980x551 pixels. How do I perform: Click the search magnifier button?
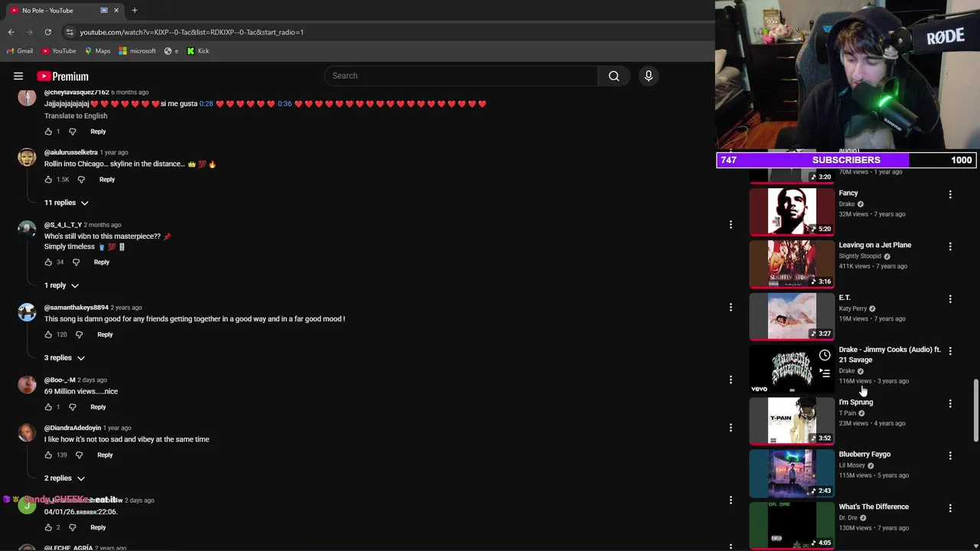tap(614, 76)
